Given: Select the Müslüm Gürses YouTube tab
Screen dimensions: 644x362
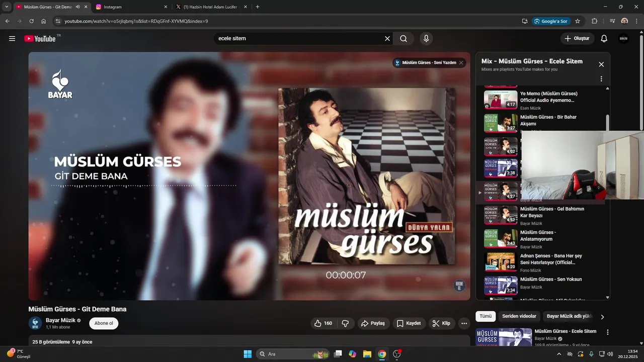Looking at the screenshot, I should (x=51, y=7).
